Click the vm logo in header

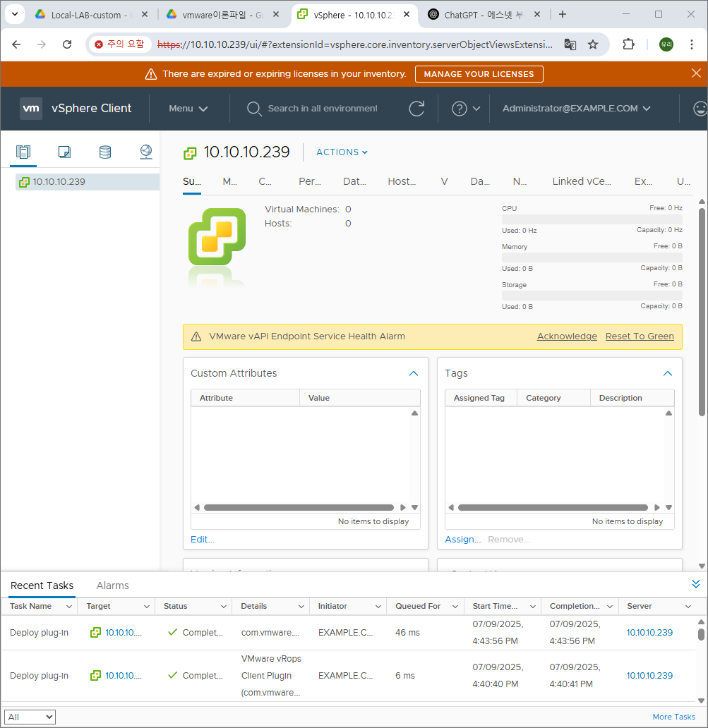point(31,108)
